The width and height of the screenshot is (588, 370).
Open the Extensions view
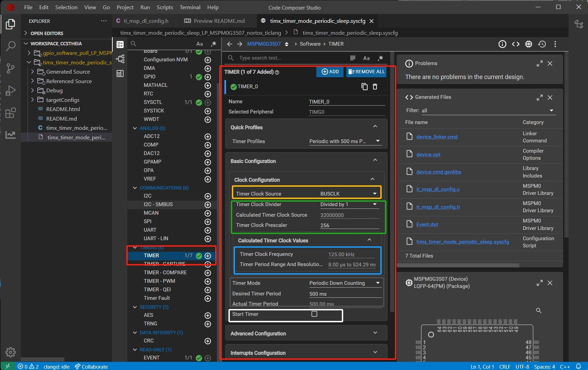click(x=11, y=113)
